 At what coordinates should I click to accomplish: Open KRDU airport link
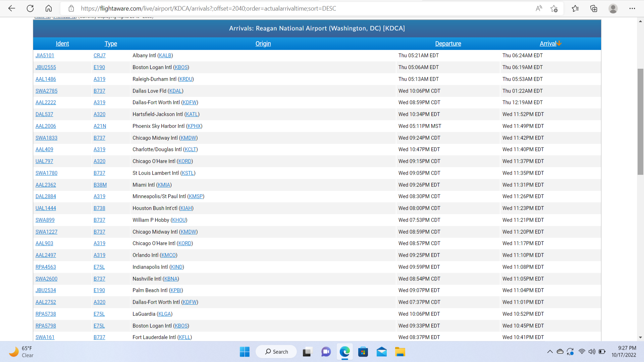pyautogui.click(x=186, y=79)
